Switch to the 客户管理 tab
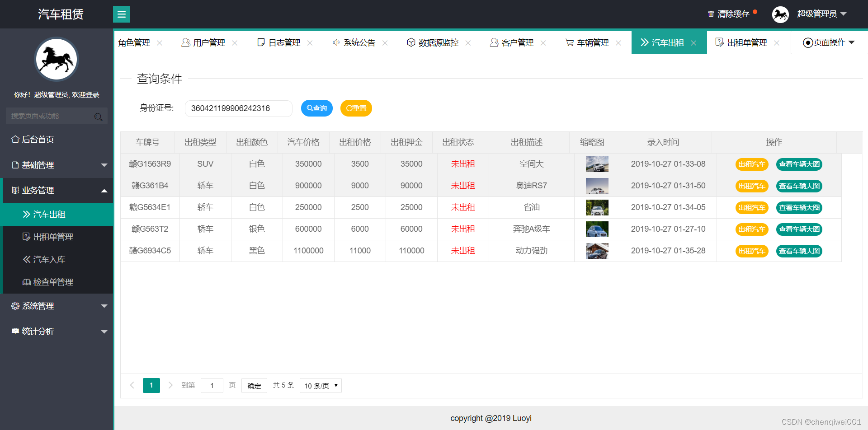The image size is (868, 430). coord(517,42)
